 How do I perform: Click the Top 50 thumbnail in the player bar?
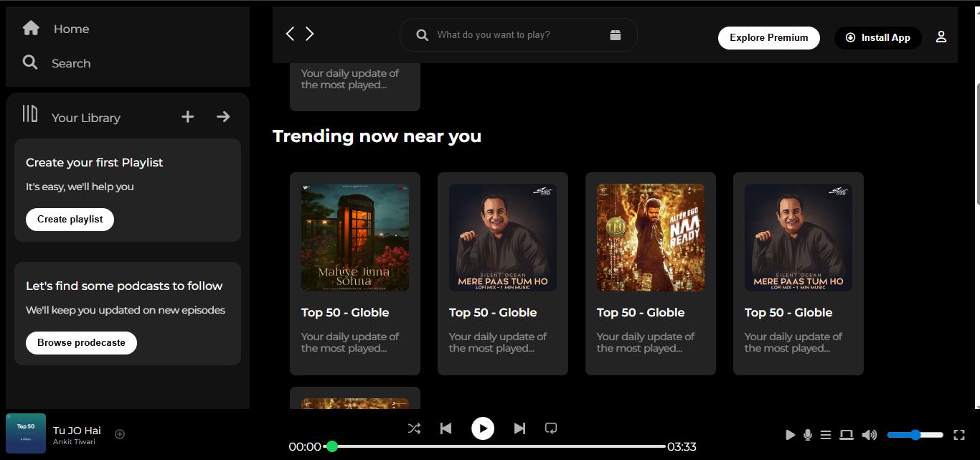[26, 433]
